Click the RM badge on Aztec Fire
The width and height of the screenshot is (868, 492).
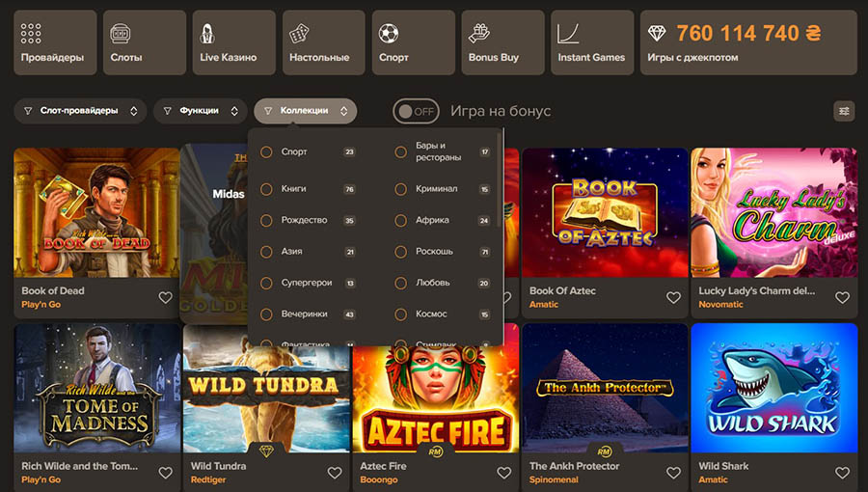(x=436, y=451)
